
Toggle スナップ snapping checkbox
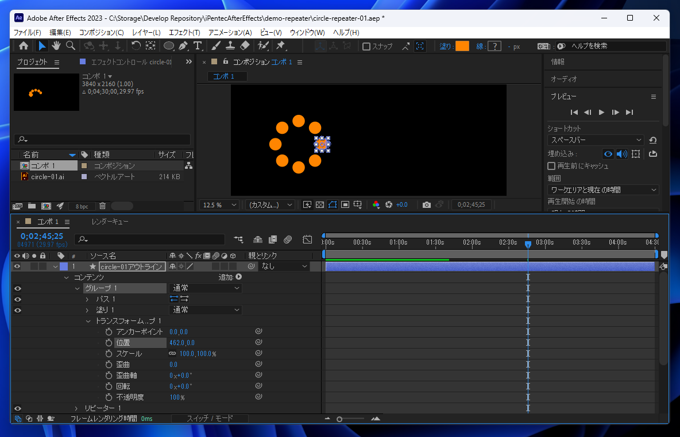(x=367, y=46)
